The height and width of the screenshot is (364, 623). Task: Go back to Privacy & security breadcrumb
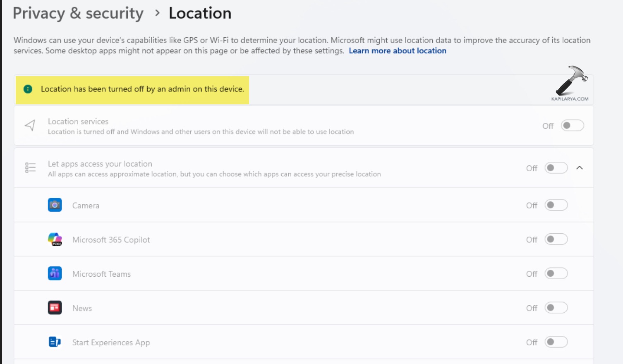(78, 13)
